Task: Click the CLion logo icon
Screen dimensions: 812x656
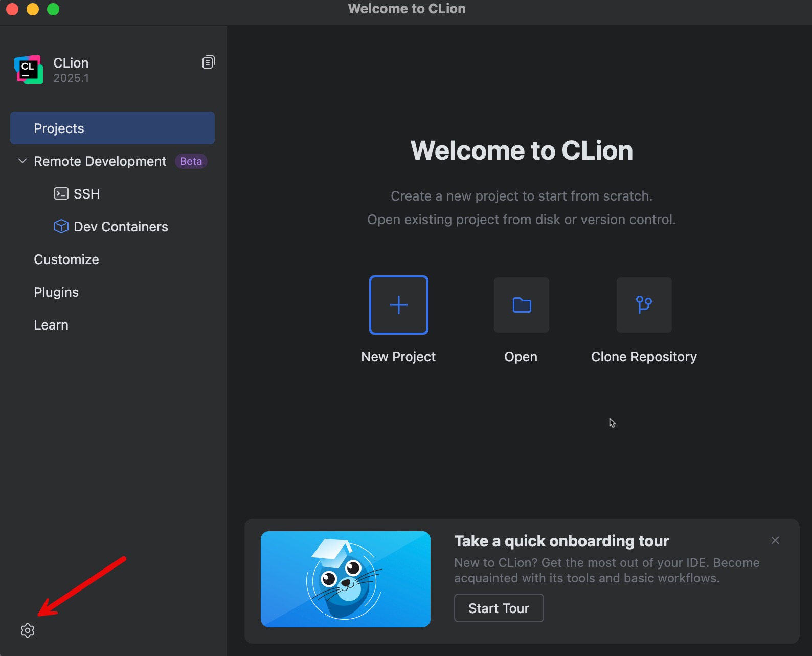Action: click(29, 70)
